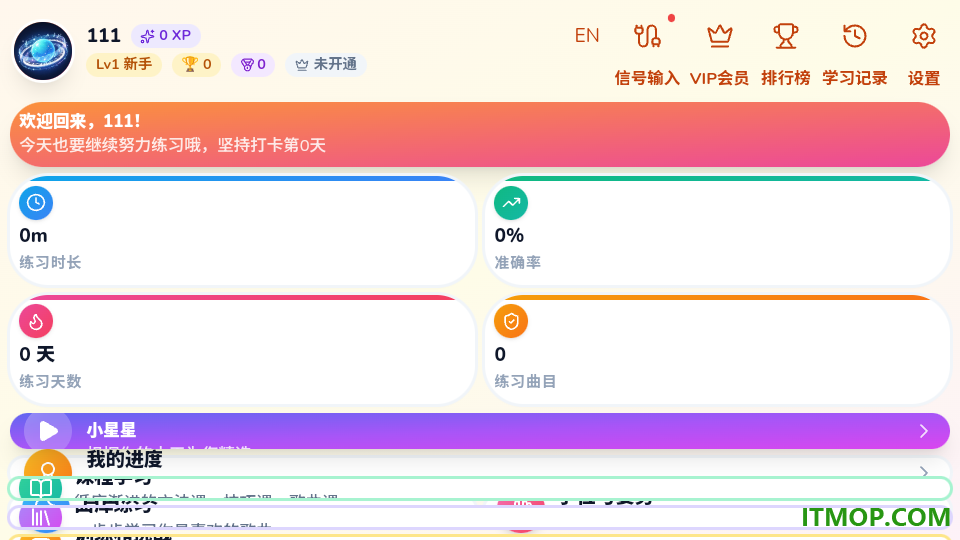Open the study history clock icon
This screenshot has height=540, width=960.
tap(854, 36)
